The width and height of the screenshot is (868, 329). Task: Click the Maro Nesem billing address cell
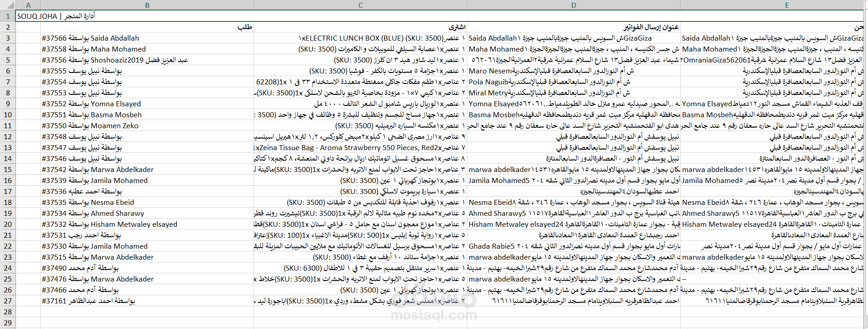point(573,71)
